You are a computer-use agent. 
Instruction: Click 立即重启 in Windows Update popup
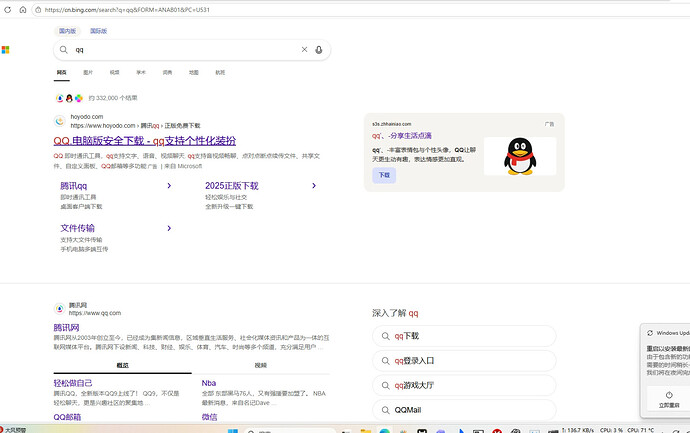(669, 399)
